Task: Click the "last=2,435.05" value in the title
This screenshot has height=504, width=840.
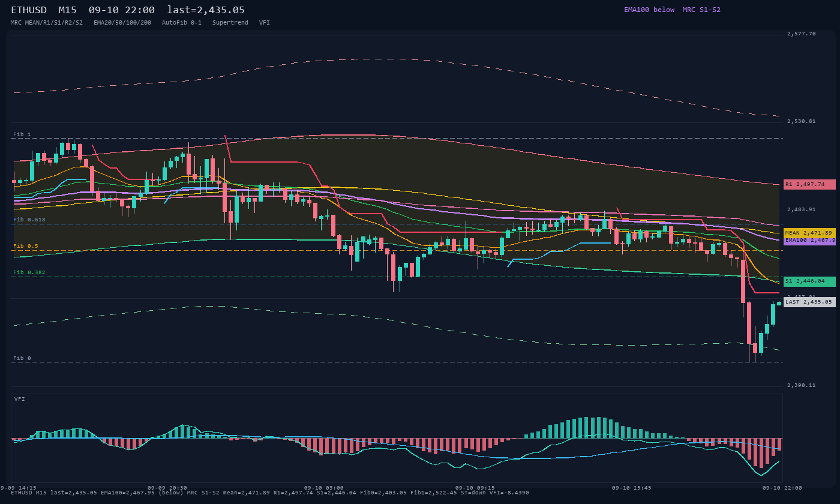Action: pyautogui.click(x=206, y=10)
